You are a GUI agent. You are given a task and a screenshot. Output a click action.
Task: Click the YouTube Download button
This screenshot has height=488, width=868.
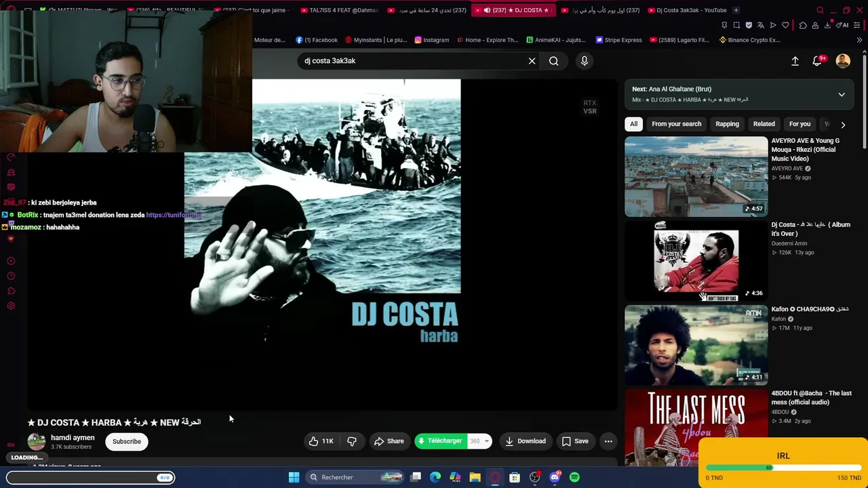click(526, 441)
